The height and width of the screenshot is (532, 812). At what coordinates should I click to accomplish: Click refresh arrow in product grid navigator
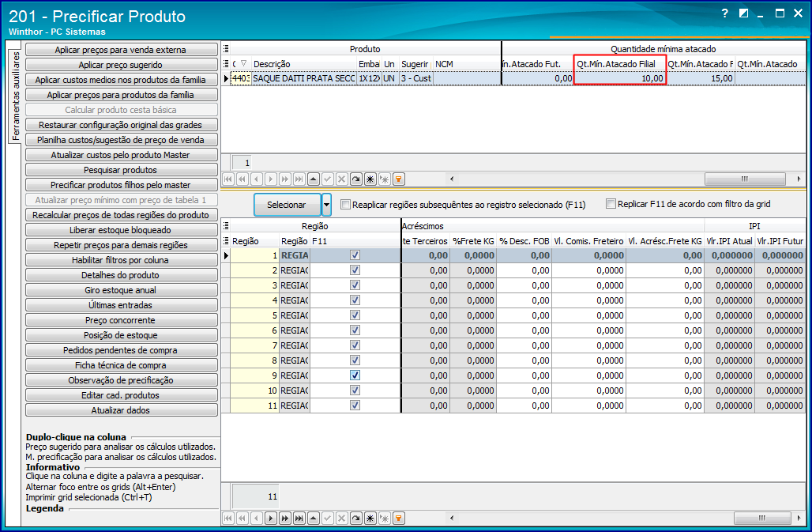pyautogui.click(x=355, y=179)
